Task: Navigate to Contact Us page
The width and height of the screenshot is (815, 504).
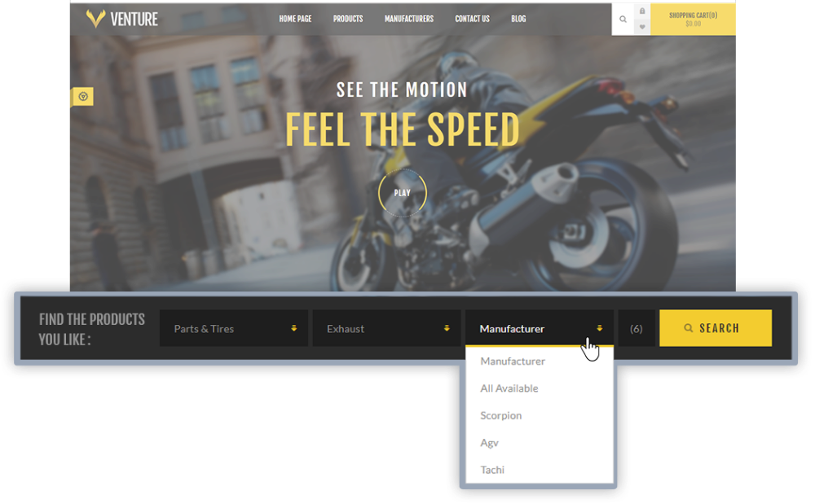Action: [x=472, y=19]
